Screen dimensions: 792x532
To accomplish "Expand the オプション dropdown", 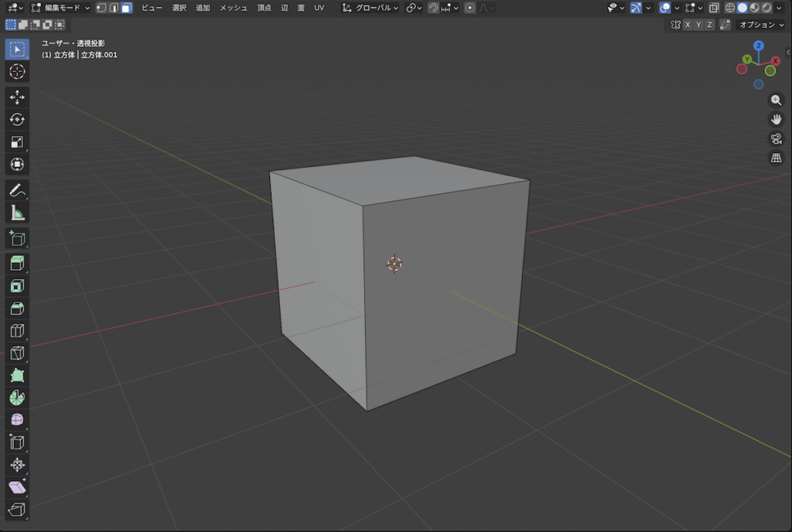I will click(761, 25).
